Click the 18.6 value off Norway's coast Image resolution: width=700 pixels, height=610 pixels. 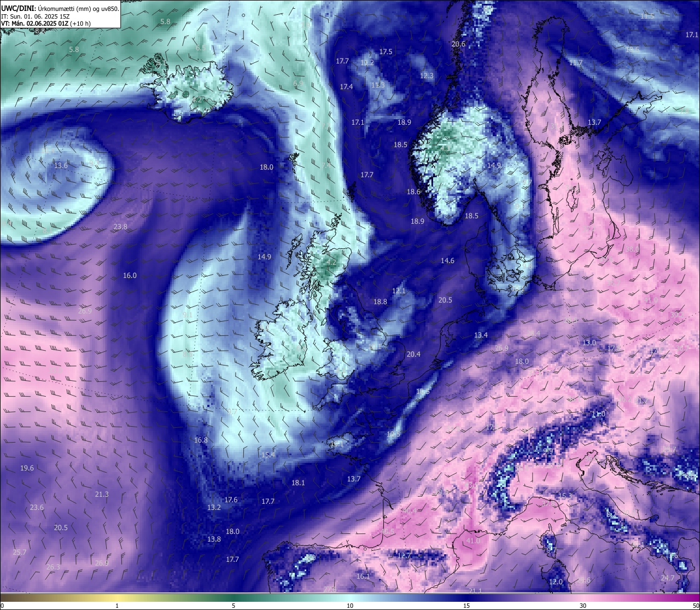[413, 191]
